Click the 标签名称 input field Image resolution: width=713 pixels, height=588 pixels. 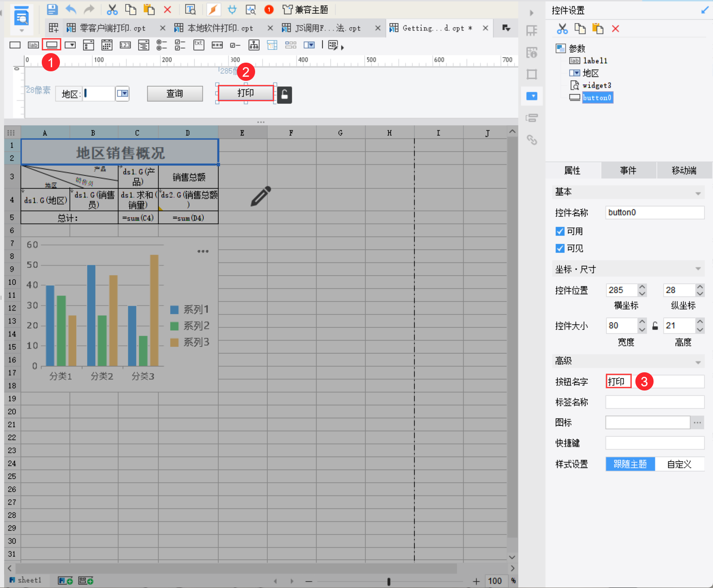[x=655, y=402]
